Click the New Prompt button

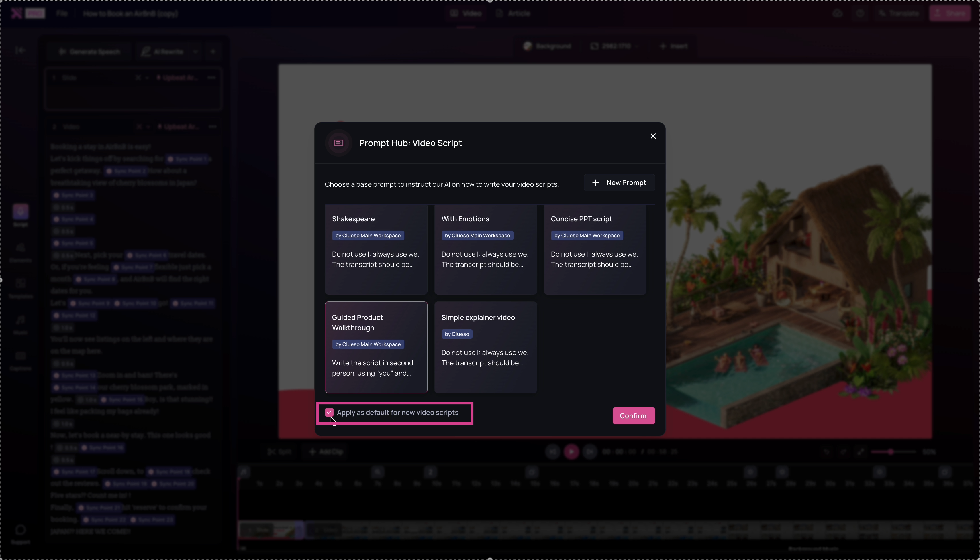(x=619, y=183)
